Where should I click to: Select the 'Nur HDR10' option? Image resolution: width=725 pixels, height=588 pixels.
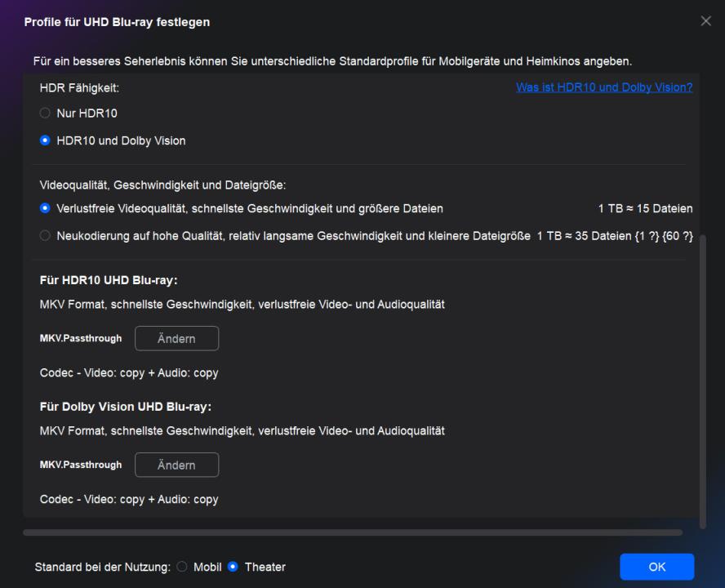click(x=46, y=114)
